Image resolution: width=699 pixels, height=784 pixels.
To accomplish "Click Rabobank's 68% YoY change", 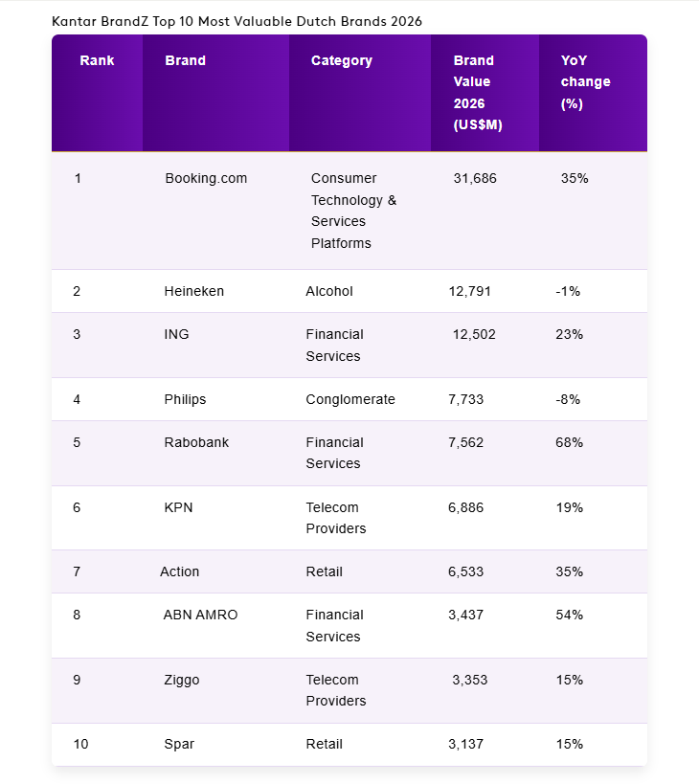I will pyautogui.click(x=569, y=442).
